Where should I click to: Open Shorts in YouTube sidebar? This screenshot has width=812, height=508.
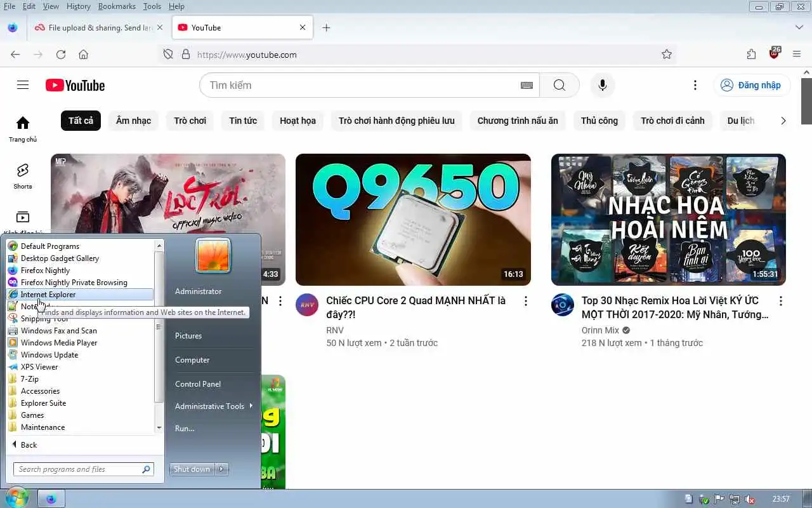23,176
